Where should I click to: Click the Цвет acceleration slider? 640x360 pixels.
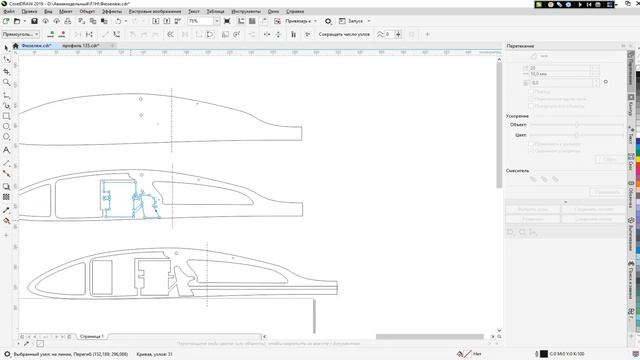point(577,135)
